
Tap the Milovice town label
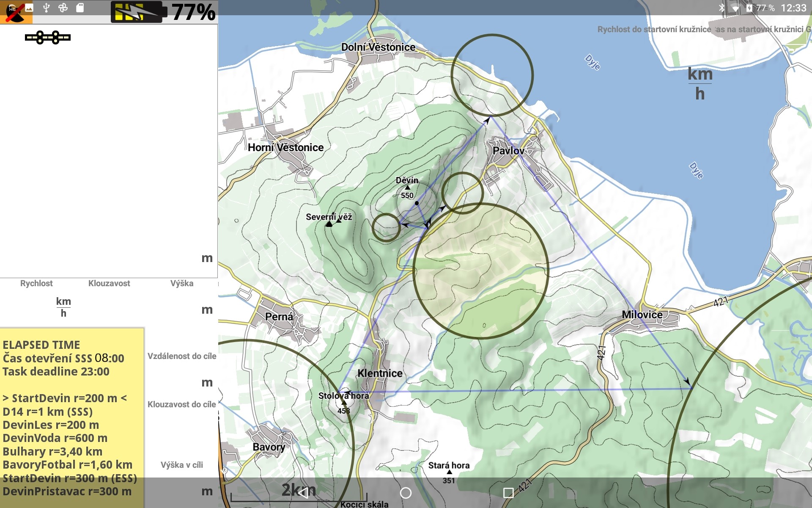pyautogui.click(x=642, y=315)
